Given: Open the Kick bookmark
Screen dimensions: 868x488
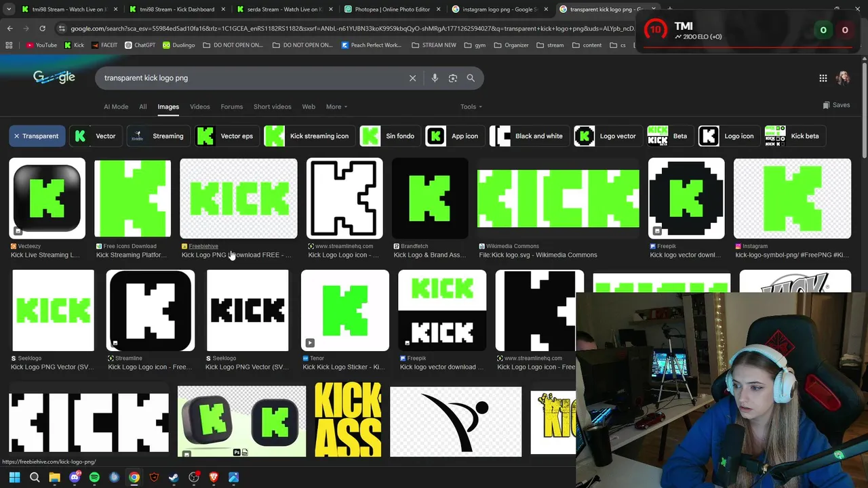Looking at the screenshot, I should tap(74, 45).
